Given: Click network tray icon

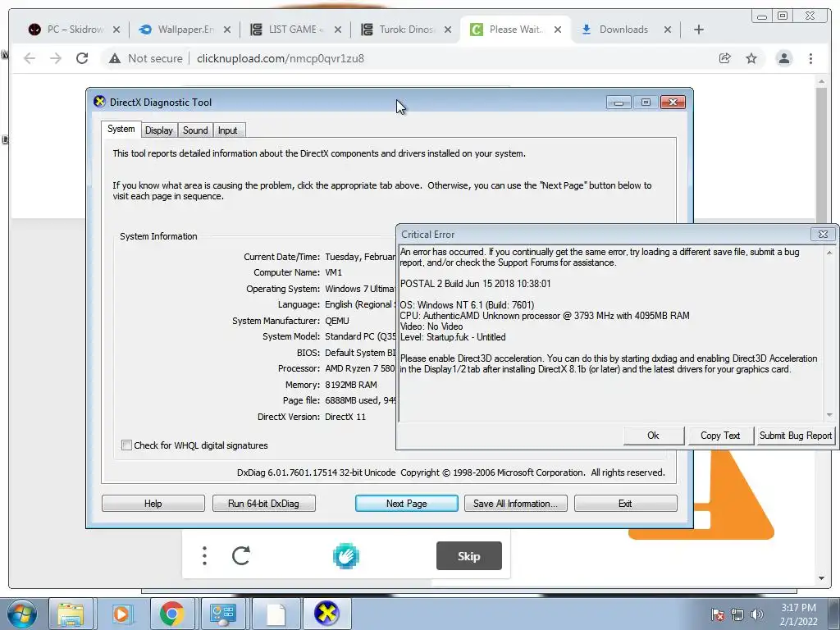Looking at the screenshot, I should click(x=737, y=614).
